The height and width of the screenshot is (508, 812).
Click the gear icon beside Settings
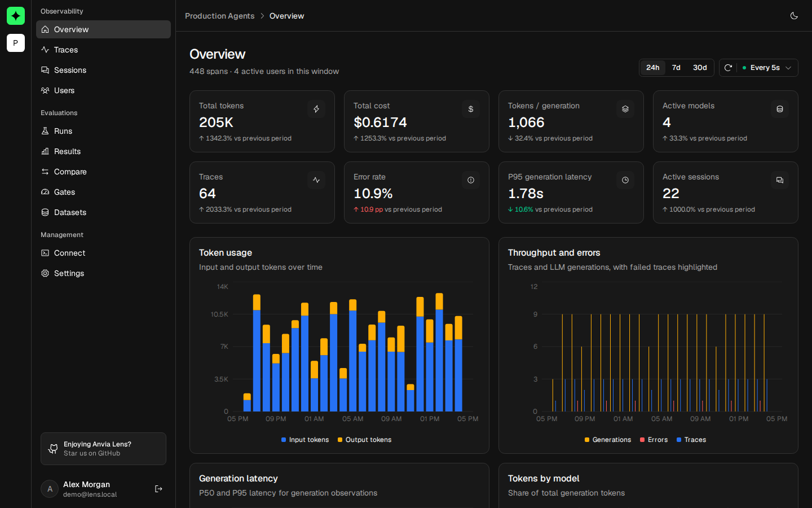click(x=45, y=273)
